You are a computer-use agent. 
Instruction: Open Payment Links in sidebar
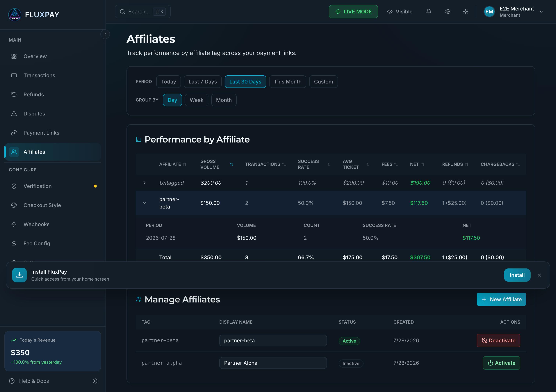pyautogui.click(x=53, y=133)
